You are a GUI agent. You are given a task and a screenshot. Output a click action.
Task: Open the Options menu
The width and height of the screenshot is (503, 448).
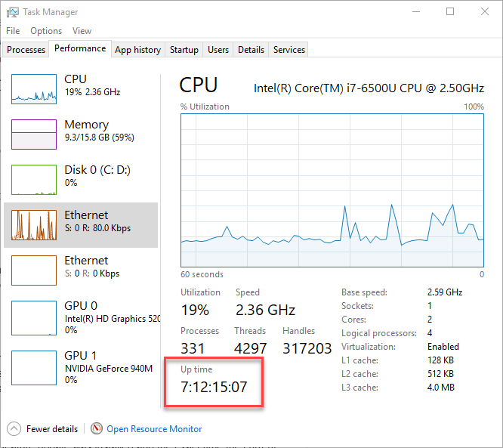pyautogui.click(x=46, y=31)
